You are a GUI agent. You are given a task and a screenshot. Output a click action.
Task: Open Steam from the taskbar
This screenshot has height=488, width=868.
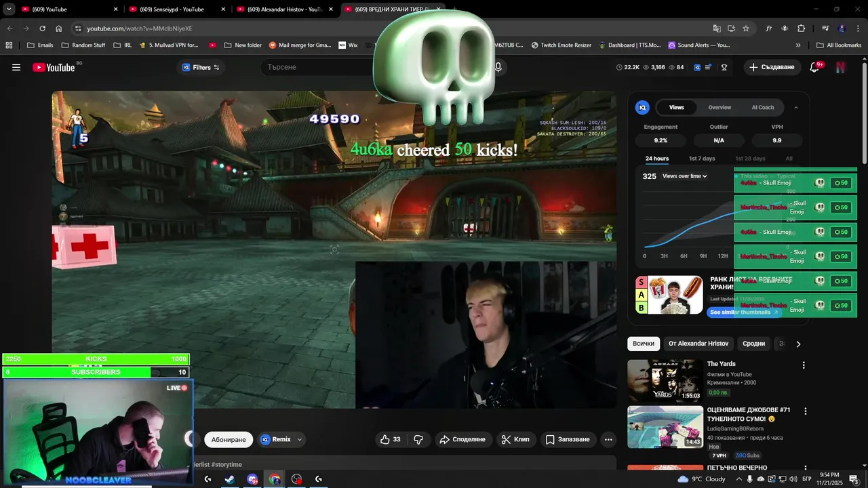(x=230, y=479)
